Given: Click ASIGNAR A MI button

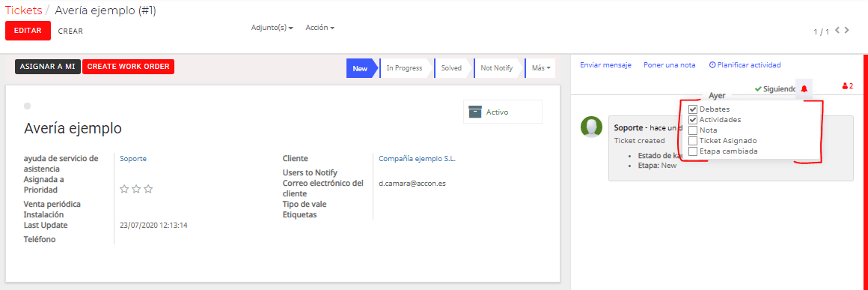Looking at the screenshot, I should point(48,67).
